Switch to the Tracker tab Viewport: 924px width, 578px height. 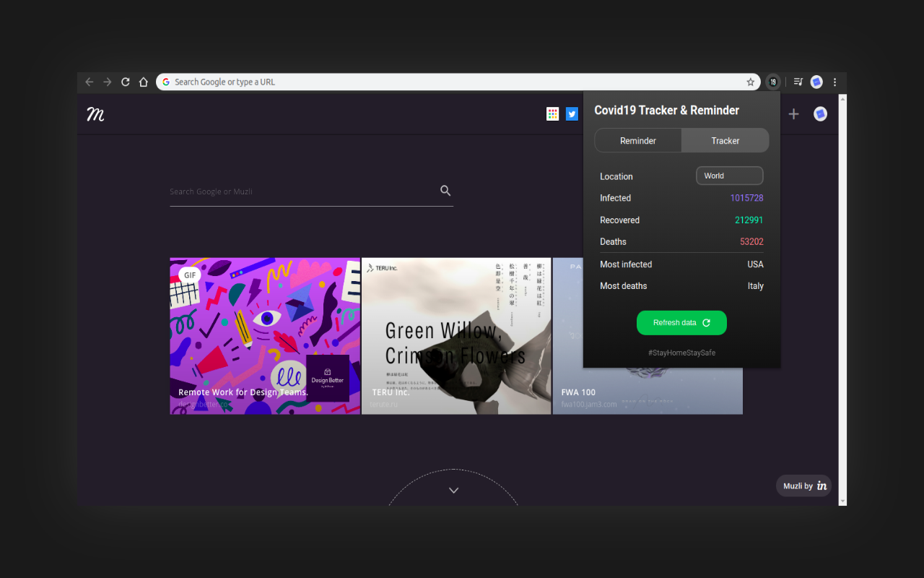[x=725, y=141]
